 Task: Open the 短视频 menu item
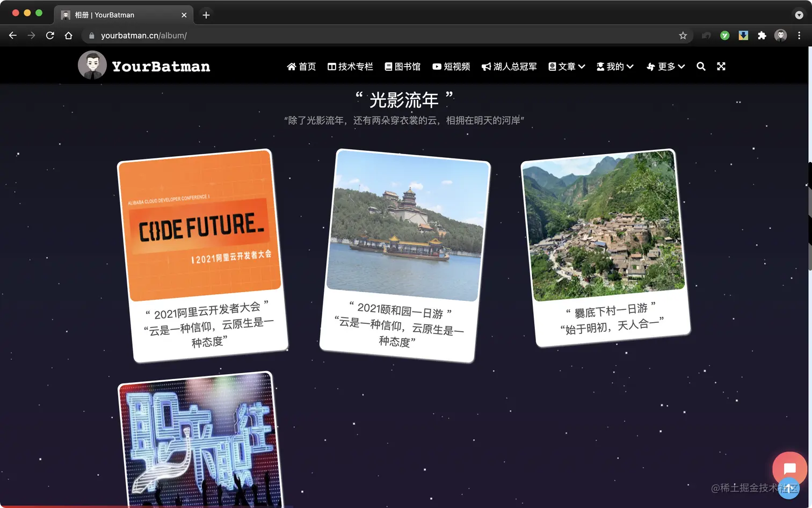[x=451, y=67]
